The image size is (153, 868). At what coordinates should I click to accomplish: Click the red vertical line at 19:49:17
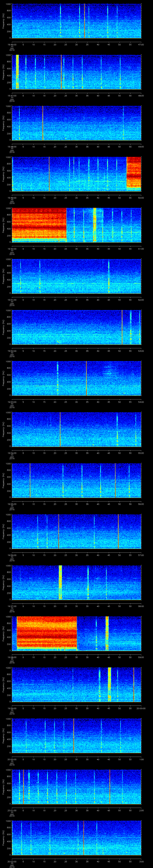pos(49,174)
